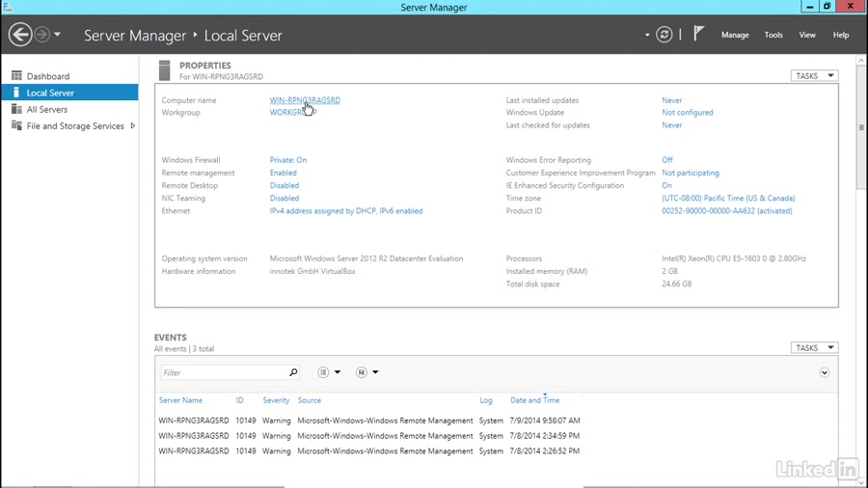
Task: Click Remote Desktop Disabled link
Action: (x=284, y=185)
